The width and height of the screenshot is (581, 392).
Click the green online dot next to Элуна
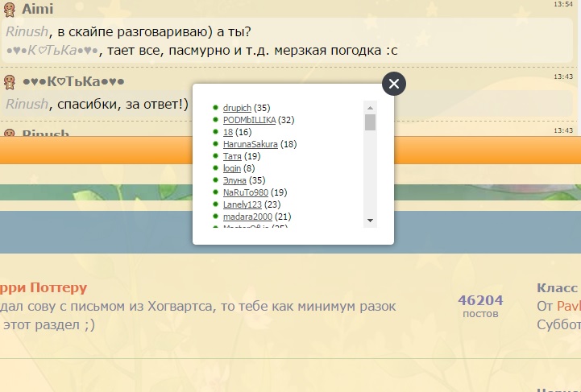pyautogui.click(x=216, y=180)
